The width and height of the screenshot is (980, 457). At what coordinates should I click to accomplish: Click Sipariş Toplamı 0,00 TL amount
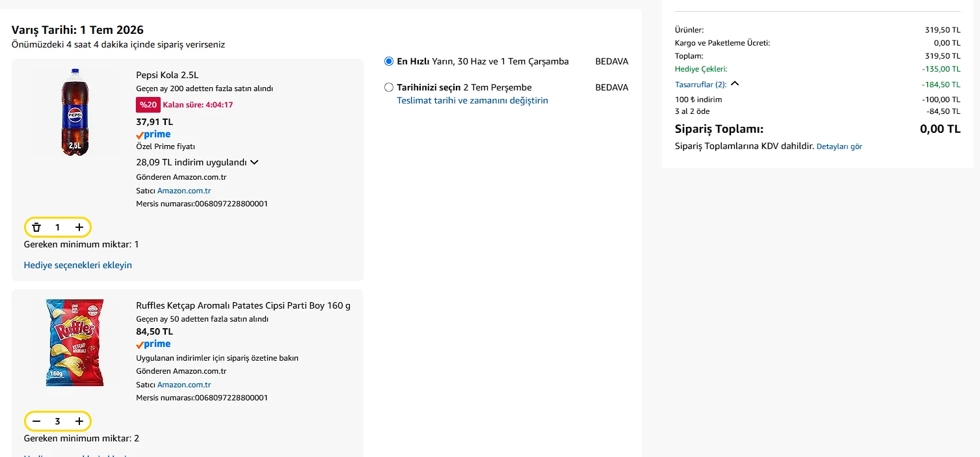tap(940, 129)
